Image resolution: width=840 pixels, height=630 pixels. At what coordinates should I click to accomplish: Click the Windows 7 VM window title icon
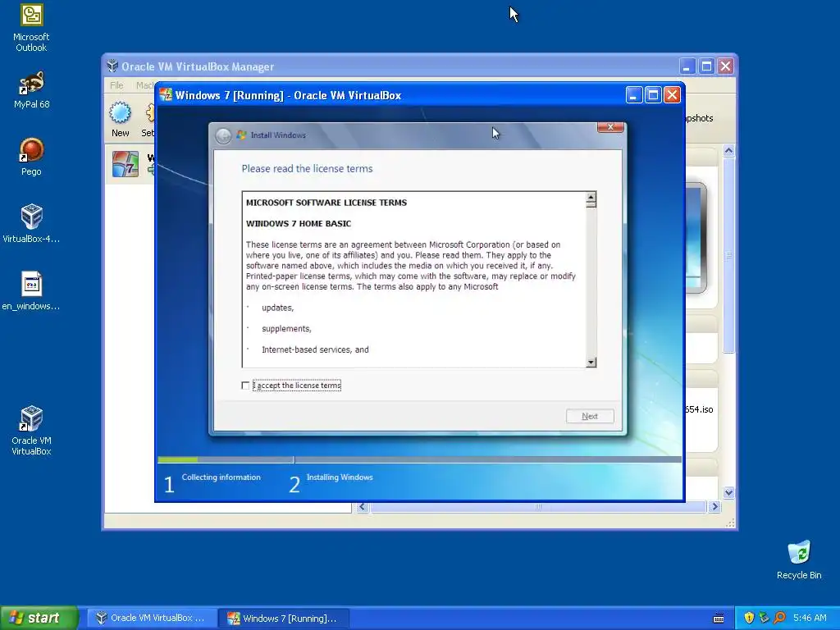coord(166,95)
